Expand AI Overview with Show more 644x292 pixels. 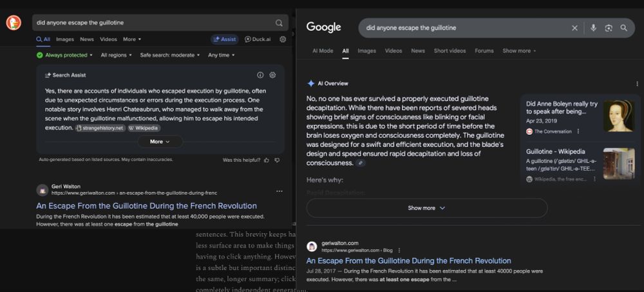click(x=427, y=208)
